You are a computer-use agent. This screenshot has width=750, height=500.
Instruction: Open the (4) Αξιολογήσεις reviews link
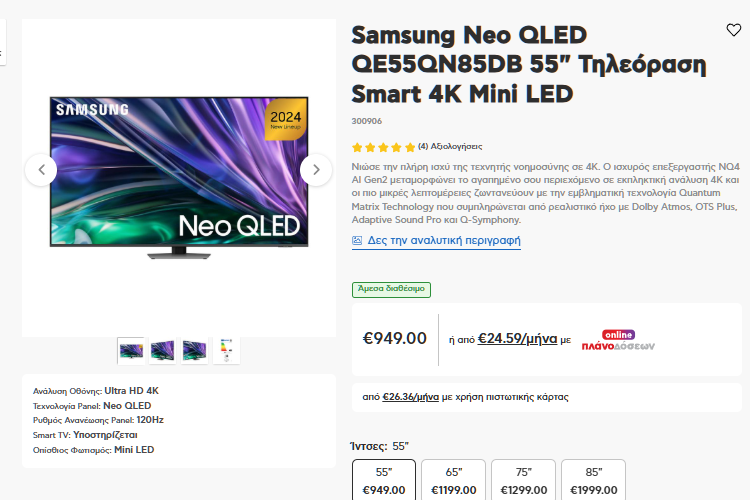[450, 146]
